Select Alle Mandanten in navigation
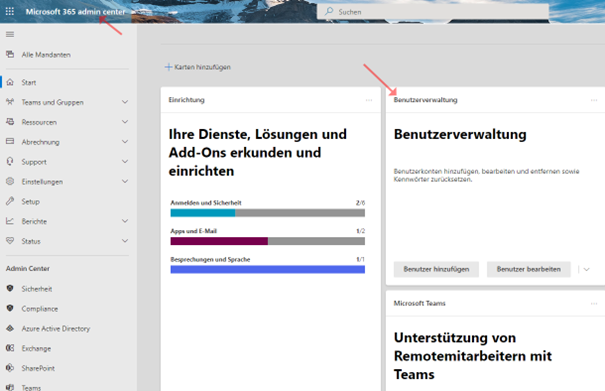This screenshot has width=605, height=391. tap(46, 55)
